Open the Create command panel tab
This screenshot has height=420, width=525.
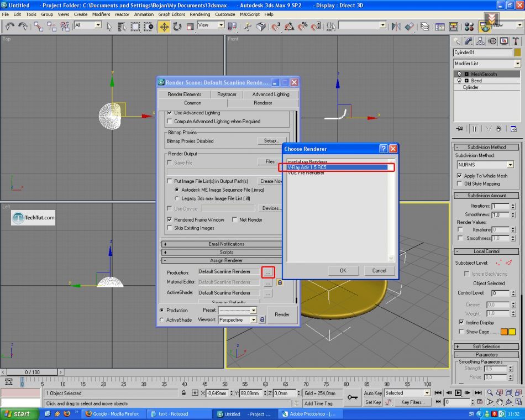tap(457, 41)
